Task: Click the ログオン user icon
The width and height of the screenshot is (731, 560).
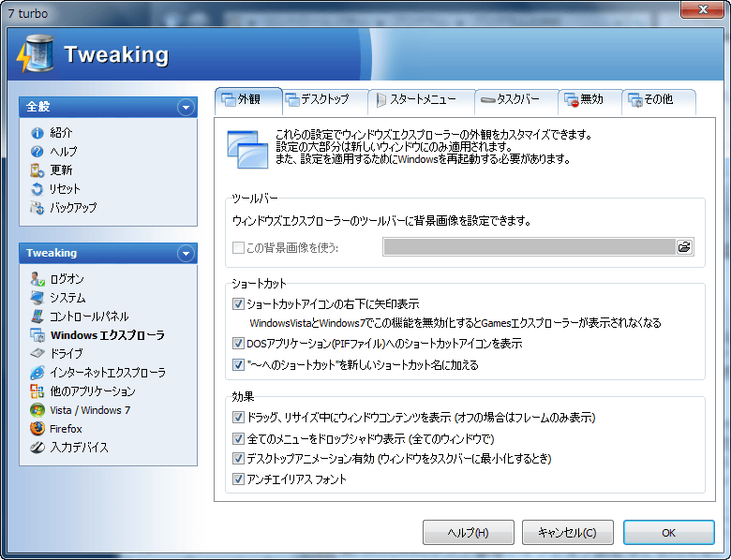Action: click(x=37, y=279)
